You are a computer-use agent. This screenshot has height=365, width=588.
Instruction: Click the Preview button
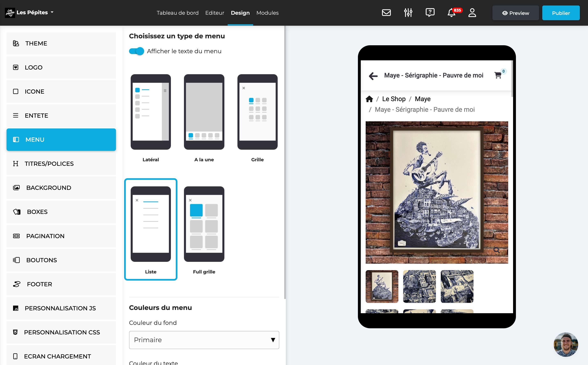click(516, 13)
